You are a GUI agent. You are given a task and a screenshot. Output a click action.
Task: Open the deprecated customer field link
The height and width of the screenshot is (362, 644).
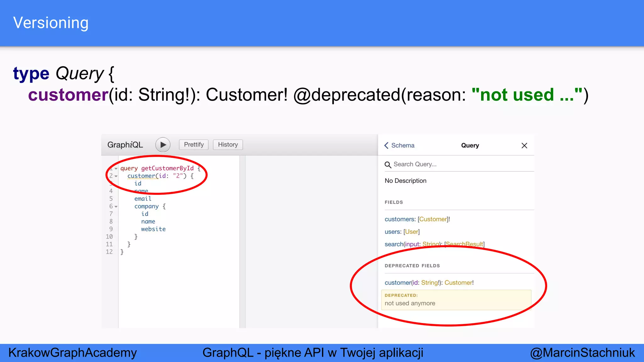pyautogui.click(x=397, y=283)
